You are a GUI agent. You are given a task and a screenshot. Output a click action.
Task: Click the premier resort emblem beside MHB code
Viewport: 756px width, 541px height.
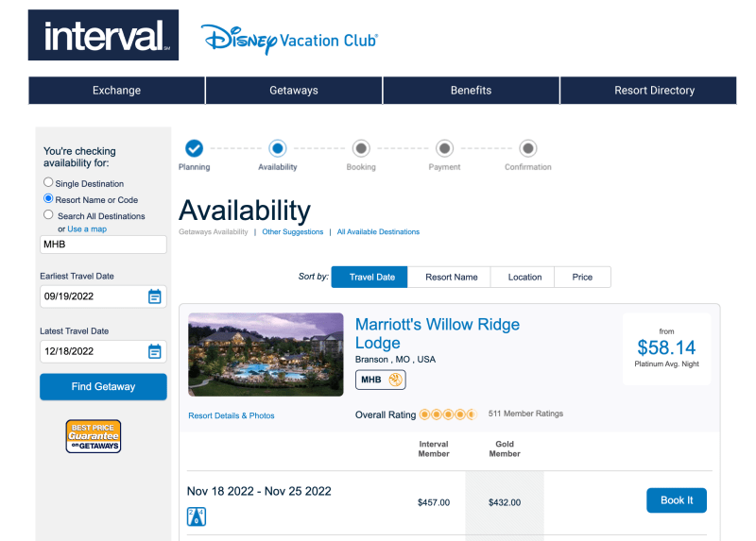pos(395,380)
